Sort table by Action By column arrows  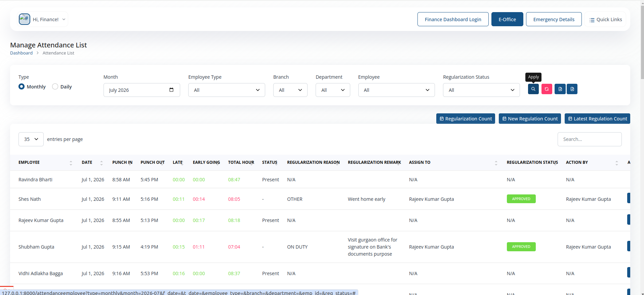tap(617, 163)
